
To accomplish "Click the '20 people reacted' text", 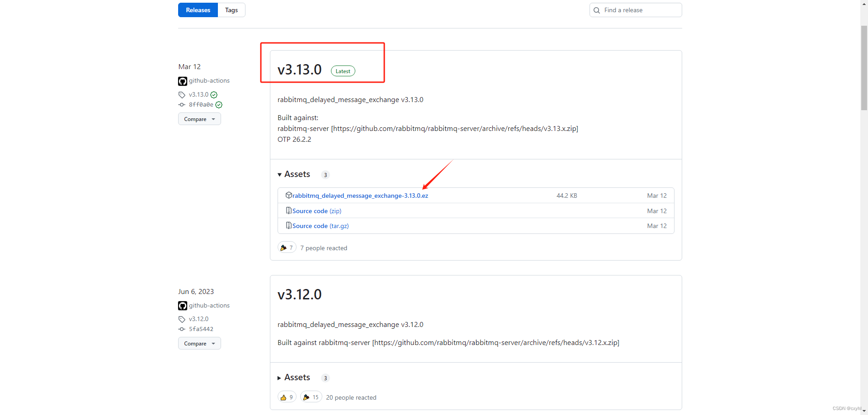I will click(351, 397).
